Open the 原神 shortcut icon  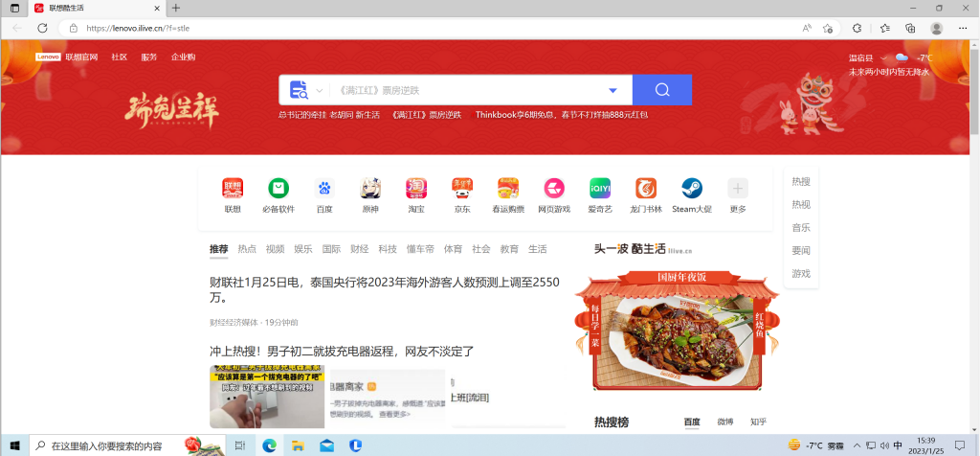click(370, 189)
